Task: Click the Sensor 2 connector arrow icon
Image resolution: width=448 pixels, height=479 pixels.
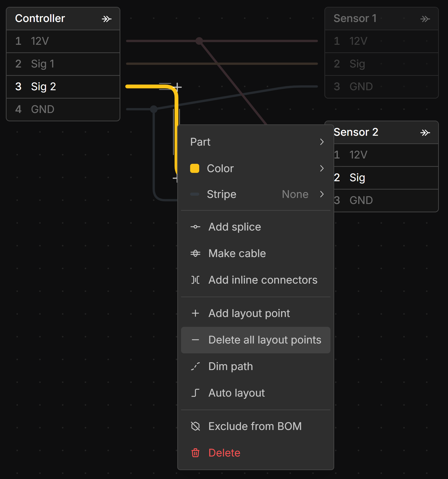Action: tap(425, 133)
